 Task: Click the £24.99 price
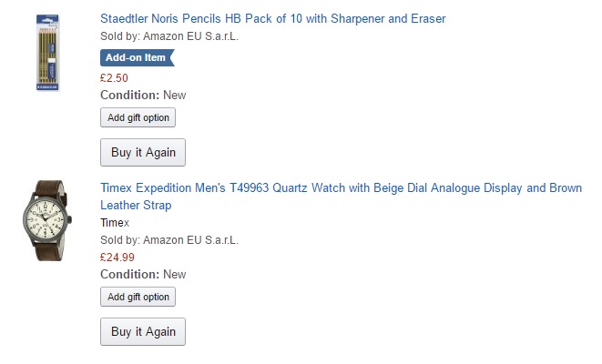click(117, 258)
